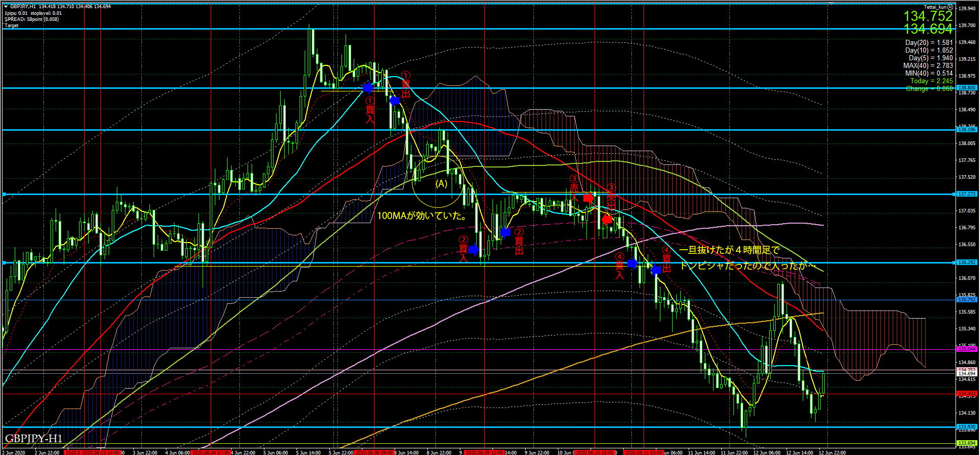Click the 139.940 value on price axis

click(x=967, y=9)
